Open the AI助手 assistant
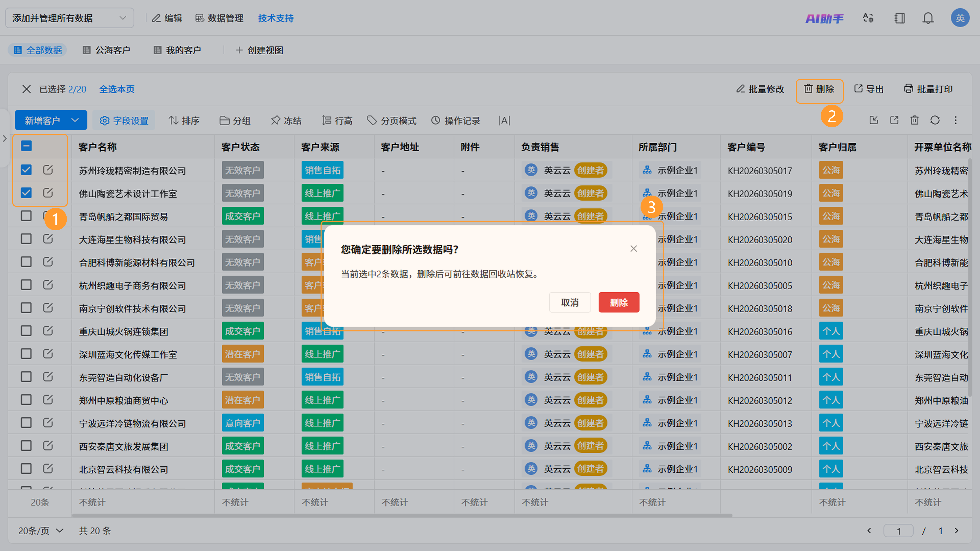This screenshot has height=551, width=980. click(x=824, y=18)
